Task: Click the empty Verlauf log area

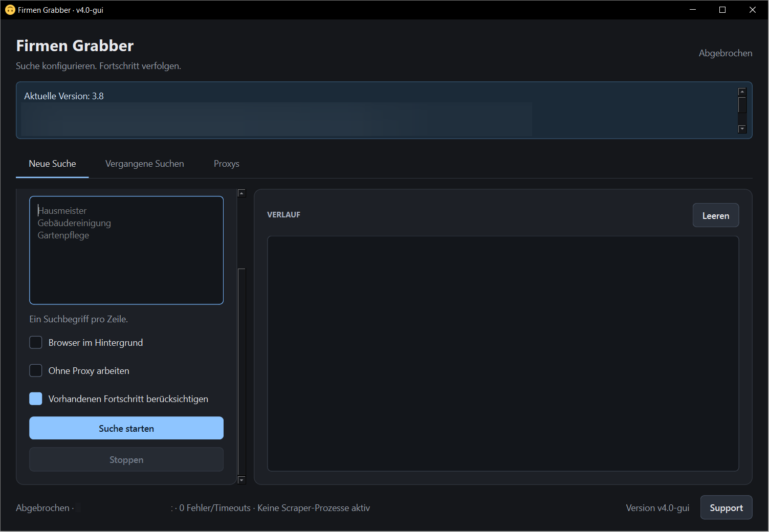Action: coord(503,353)
